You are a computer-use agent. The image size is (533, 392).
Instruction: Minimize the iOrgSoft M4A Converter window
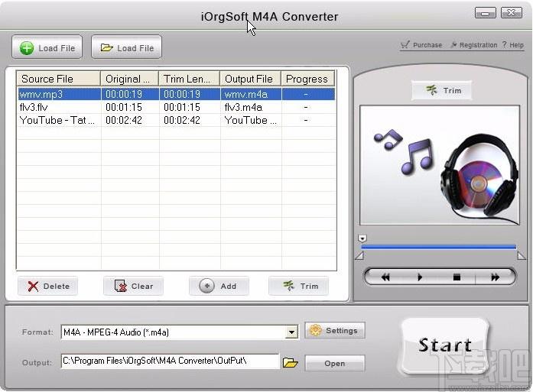pos(485,13)
